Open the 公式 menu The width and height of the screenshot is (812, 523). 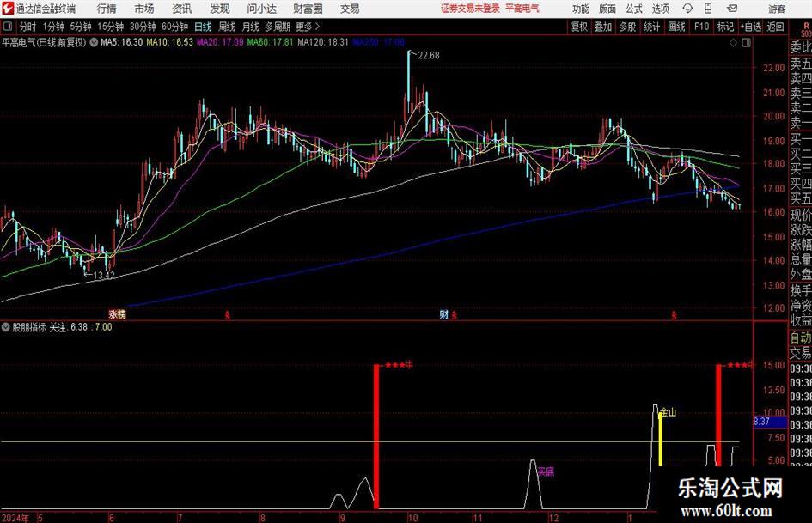click(x=634, y=9)
